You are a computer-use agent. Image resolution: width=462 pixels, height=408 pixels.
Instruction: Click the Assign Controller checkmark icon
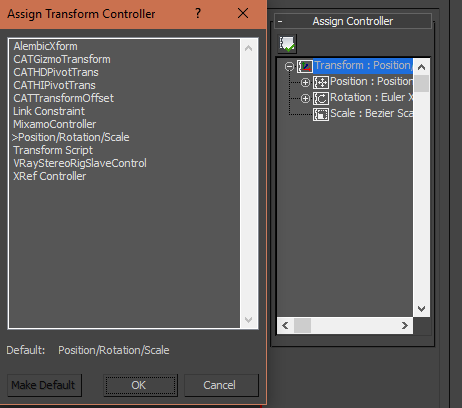click(x=287, y=44)
